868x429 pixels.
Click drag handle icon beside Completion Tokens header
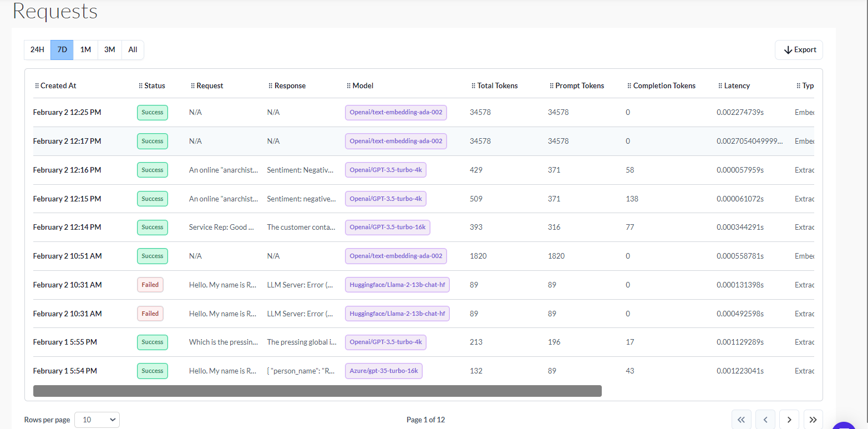click(630, 86)
